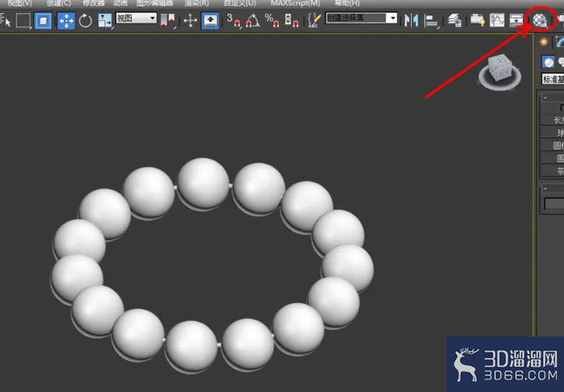This screenshot has width=564, height=392.
Task: Activate the Select and Move tool
Action: [66, 20]
